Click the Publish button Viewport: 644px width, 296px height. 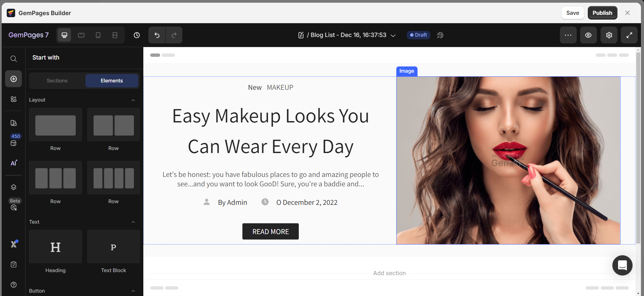(x=602, y=13)
